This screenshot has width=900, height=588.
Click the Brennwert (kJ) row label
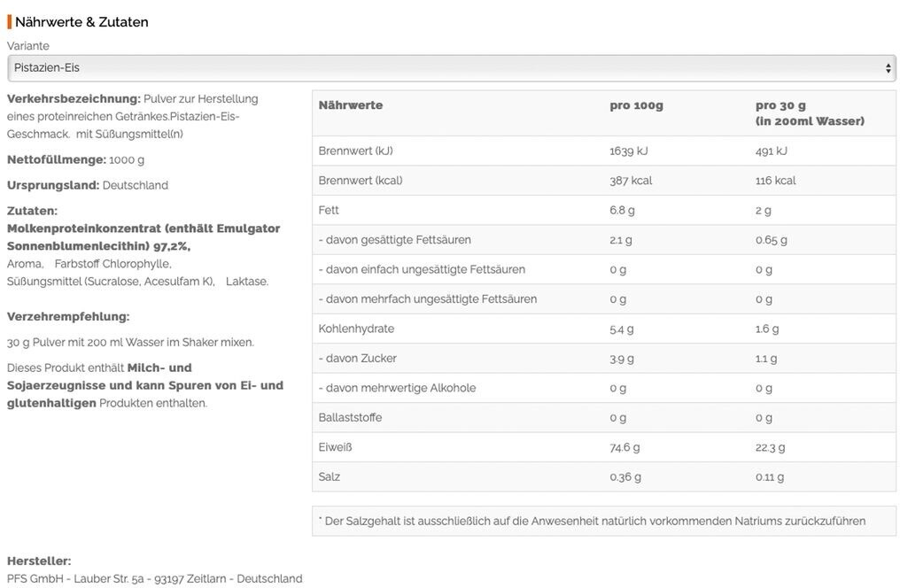355,151
